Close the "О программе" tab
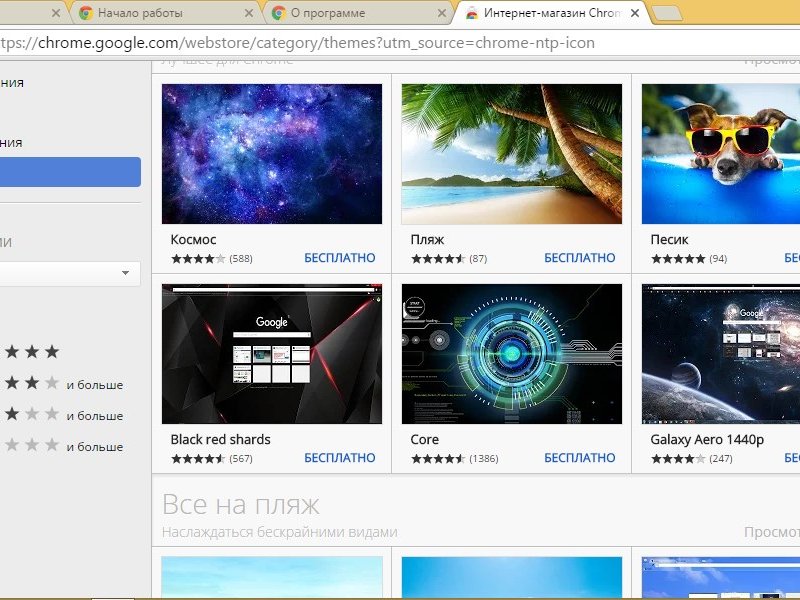 pyautogui.click(x=442, y=13)
